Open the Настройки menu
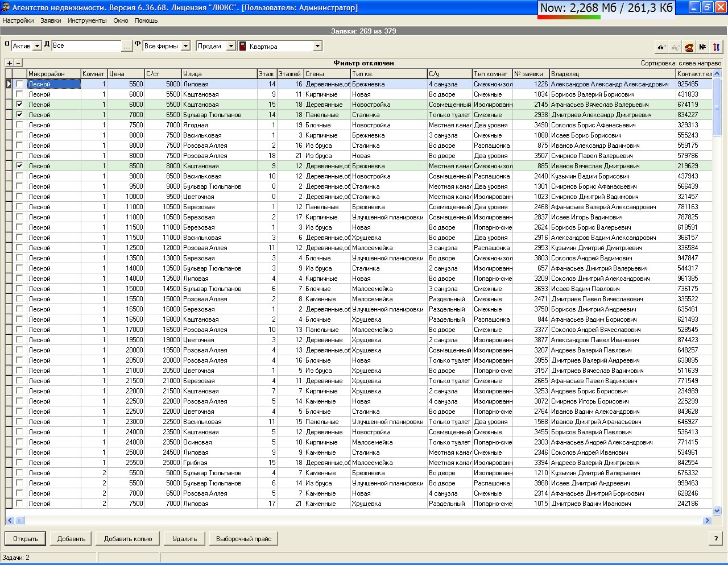The width and height of the screenshot is (728, 565). (18, 20)
